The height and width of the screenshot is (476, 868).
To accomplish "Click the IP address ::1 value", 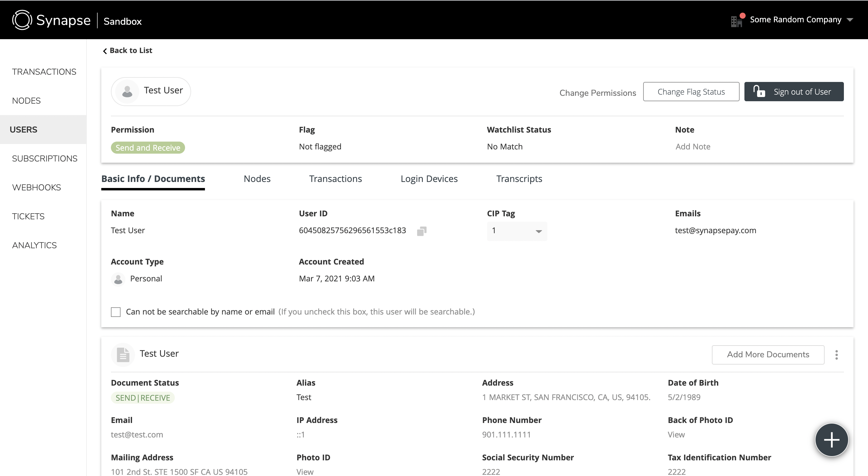I will click(x=300, y=435).
